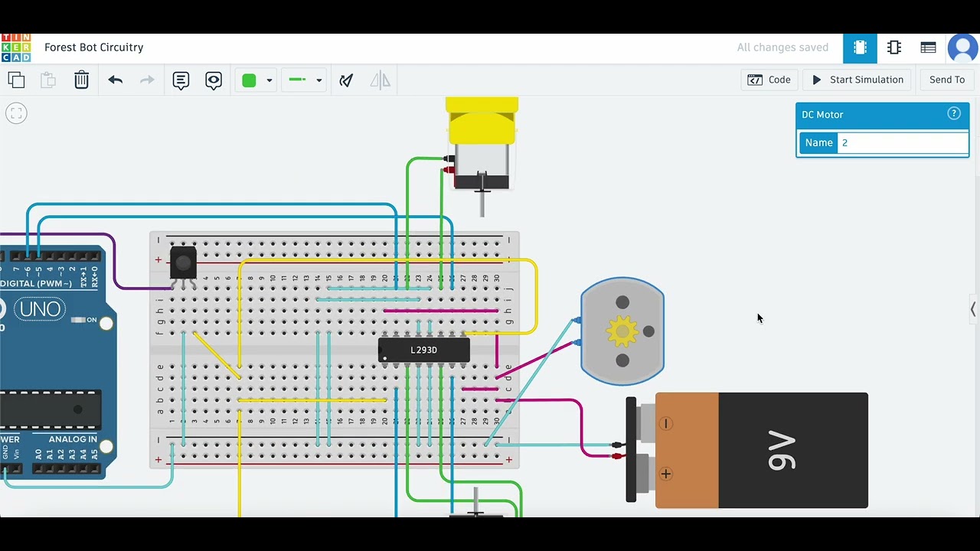Viewport: 980px width, 551px height.
Task: Click the Rotate component icon
Action: tap(347, 80)
